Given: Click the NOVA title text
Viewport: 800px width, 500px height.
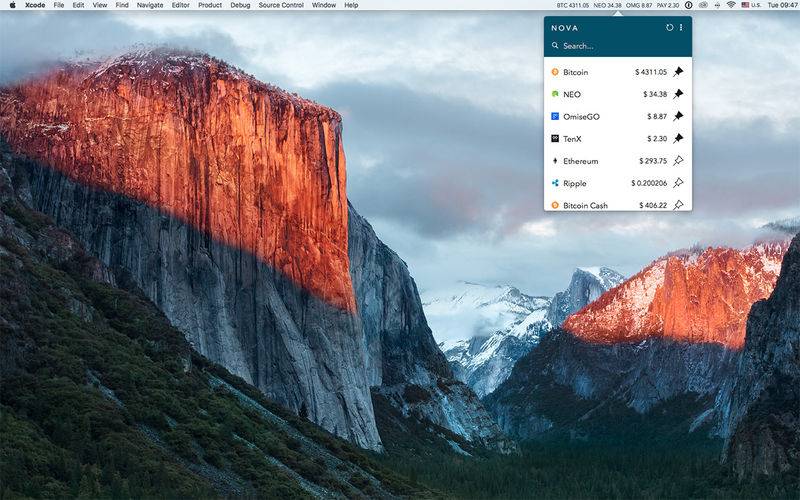Looking at the screenshot, I should (565, 28).
